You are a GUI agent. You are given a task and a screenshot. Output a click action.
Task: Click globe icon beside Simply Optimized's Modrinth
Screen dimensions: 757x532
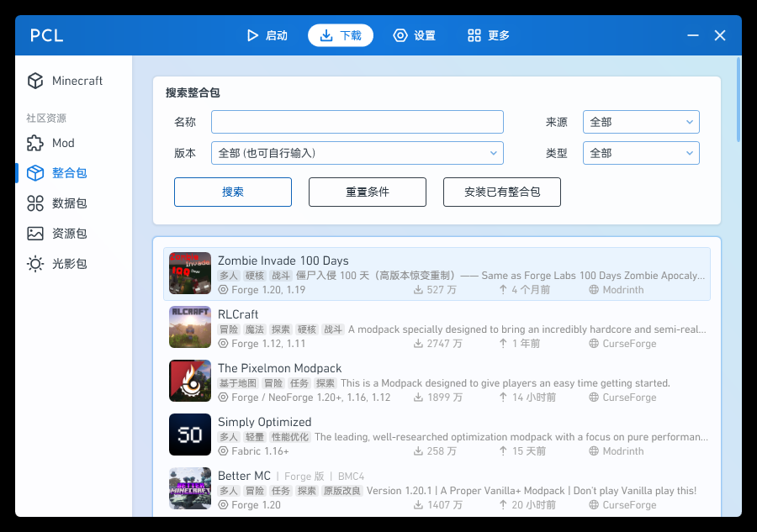pos(594,451)
